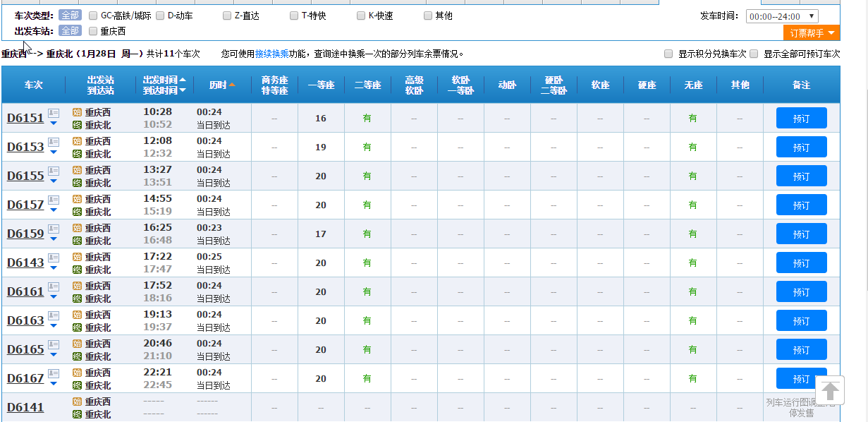The image size is (868, 422).
Task: Click the ID card icon beside D6167
Action: click(x=54, y=373)
